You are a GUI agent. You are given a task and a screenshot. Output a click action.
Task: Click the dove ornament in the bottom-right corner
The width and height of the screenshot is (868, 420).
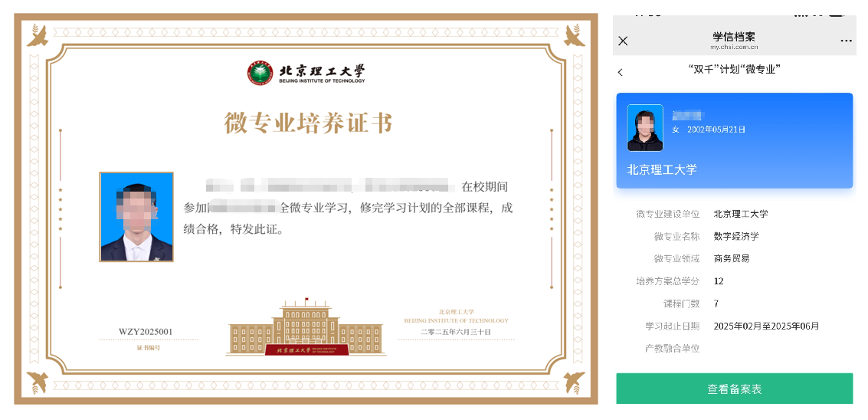coord(574,381)
